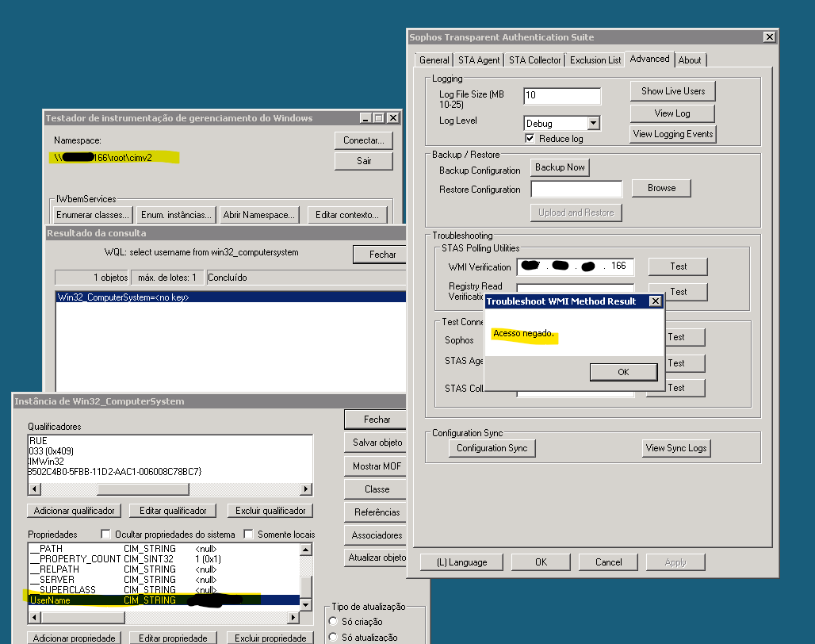Switch to the Exclusion List tab

click(595, 60)
